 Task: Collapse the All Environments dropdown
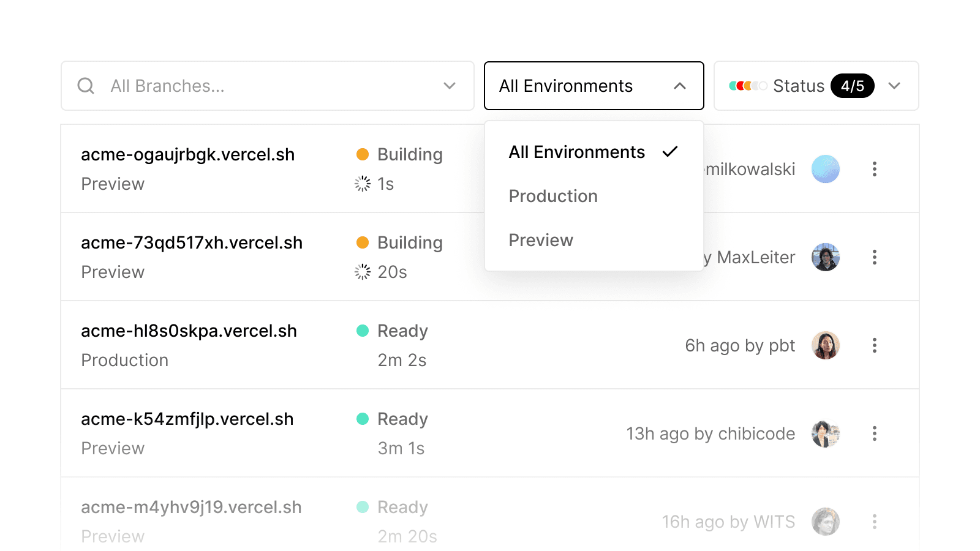pos(679,86)
